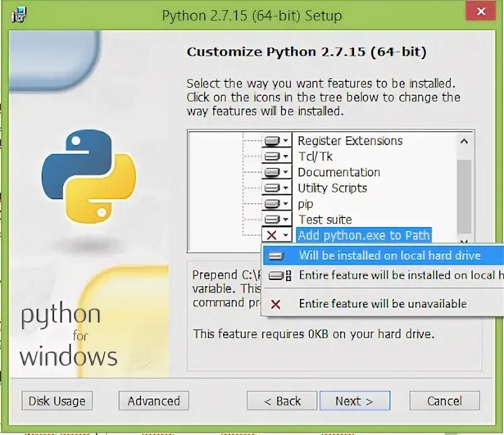This screenshot has width=504, height=435.
Task: Open the Utility Scripts feature icon dropdown
Action: point(277,188)
